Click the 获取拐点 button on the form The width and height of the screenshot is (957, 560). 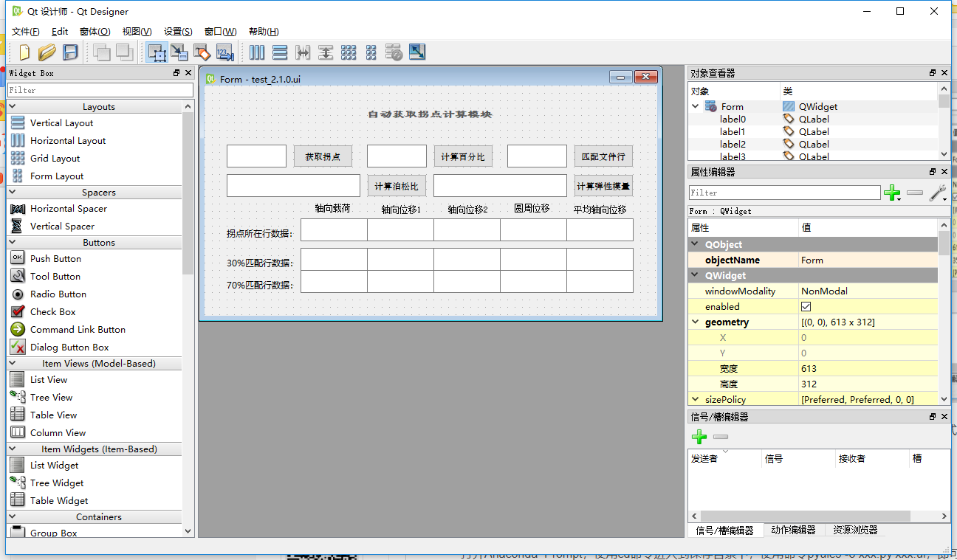tap(323, 156)
